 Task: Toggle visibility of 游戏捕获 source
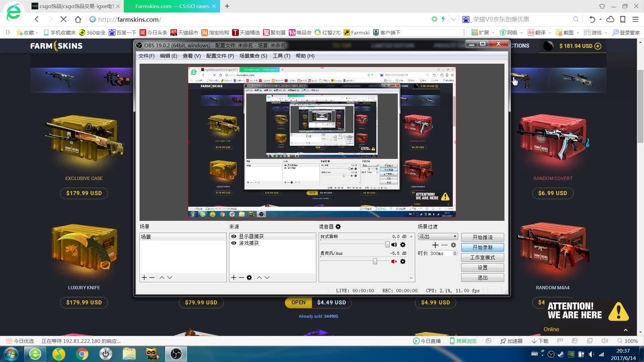(234, 243)
